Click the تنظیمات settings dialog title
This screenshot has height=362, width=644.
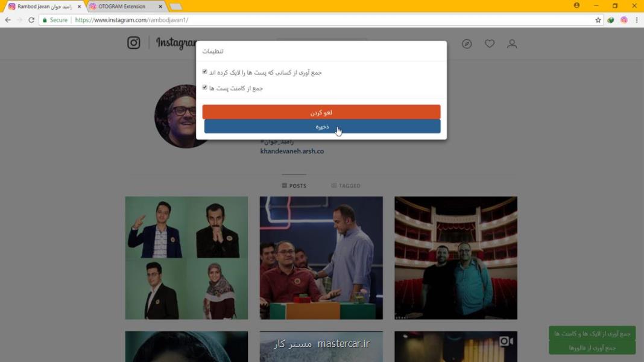tap(213, 51)
